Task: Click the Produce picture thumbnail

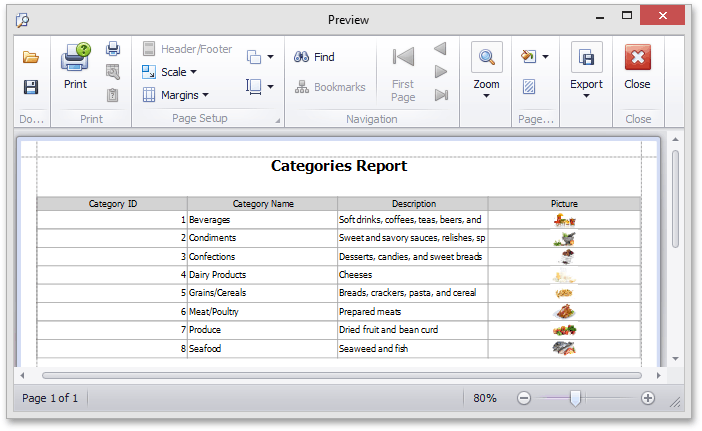Action: (564, 330)
